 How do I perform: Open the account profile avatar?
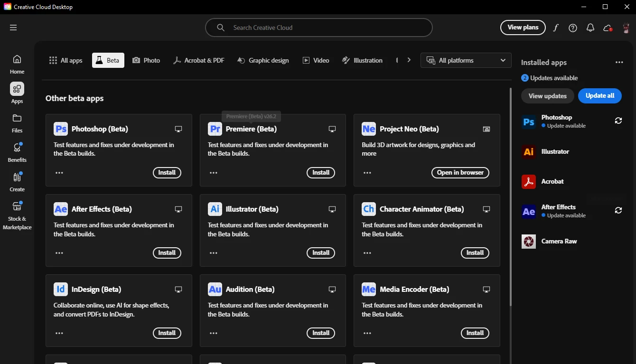pos(626,28)
